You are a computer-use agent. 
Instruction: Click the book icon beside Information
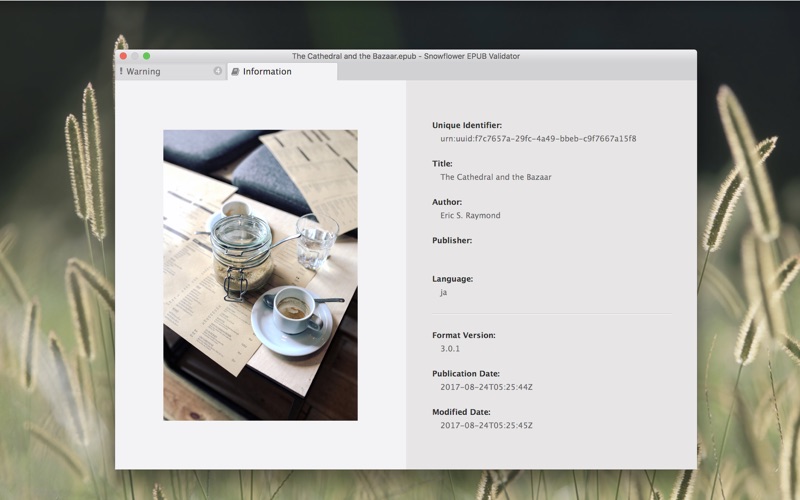click(235, 71)
